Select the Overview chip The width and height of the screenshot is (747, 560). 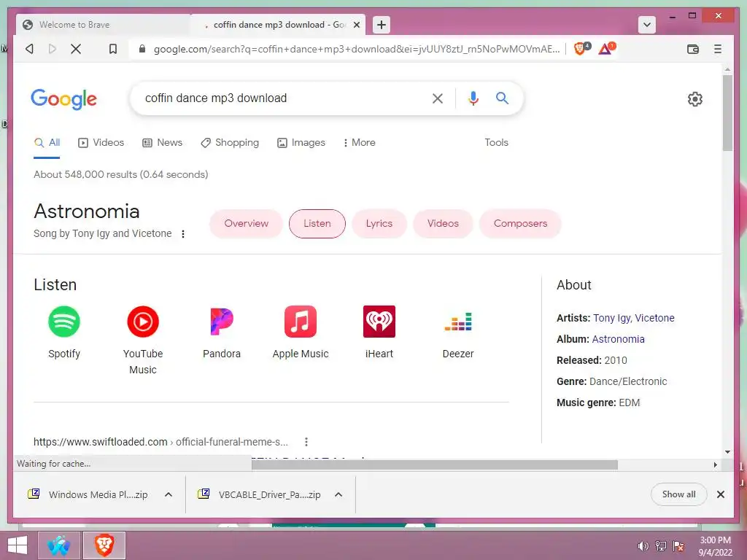(247, 223)
